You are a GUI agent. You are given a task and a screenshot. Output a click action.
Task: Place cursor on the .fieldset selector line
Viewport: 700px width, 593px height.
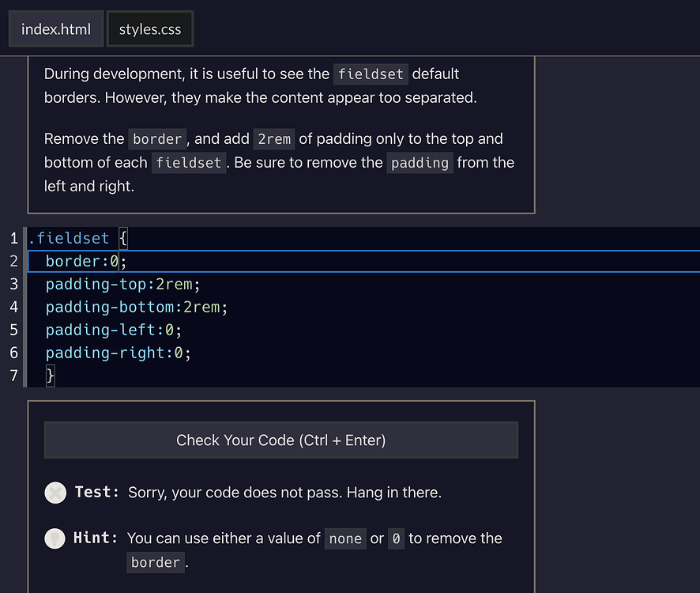73,238
